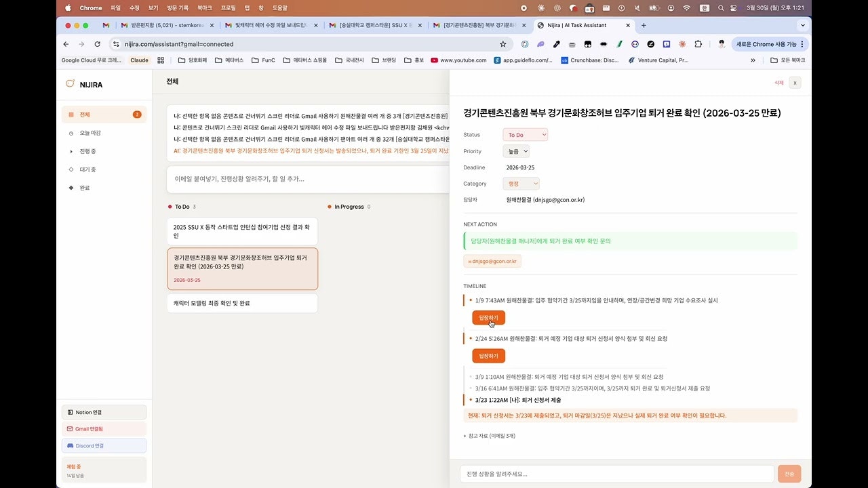Open the 메타버스 쇼핑몰 bookmark folder
Image resolution: width=868 pixels, height=488 pixels.
(x=305, y=60)
